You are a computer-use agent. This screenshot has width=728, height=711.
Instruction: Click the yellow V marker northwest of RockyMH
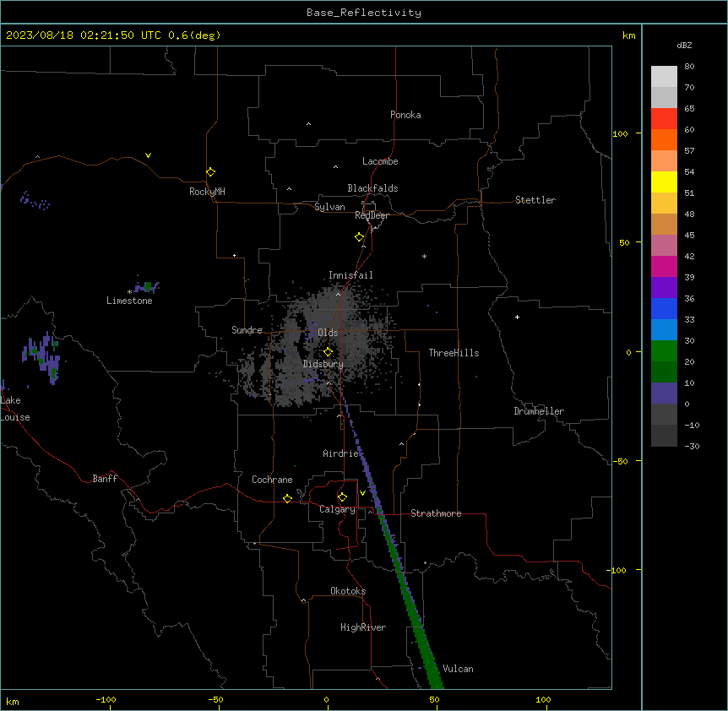click(148, 155)
